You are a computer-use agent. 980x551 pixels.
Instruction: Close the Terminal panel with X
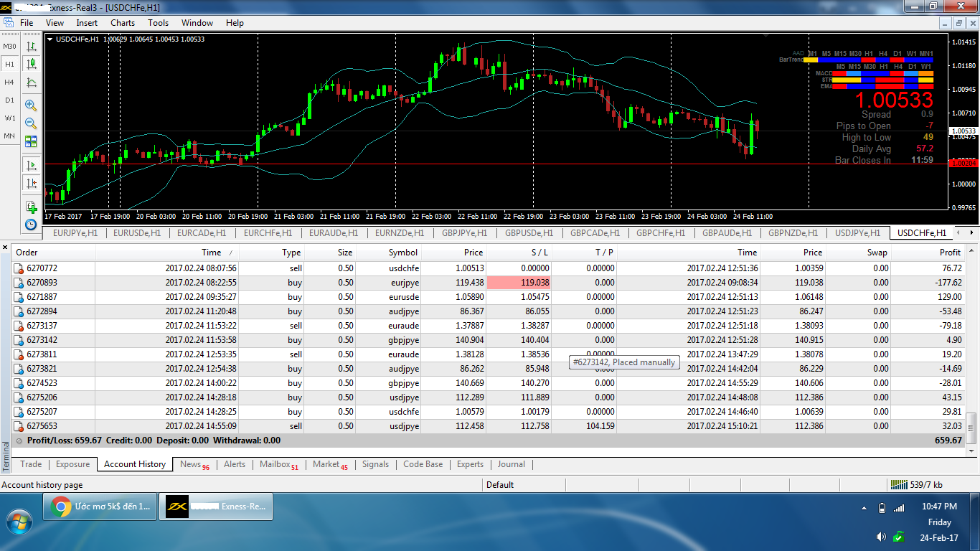click(6, 248)
